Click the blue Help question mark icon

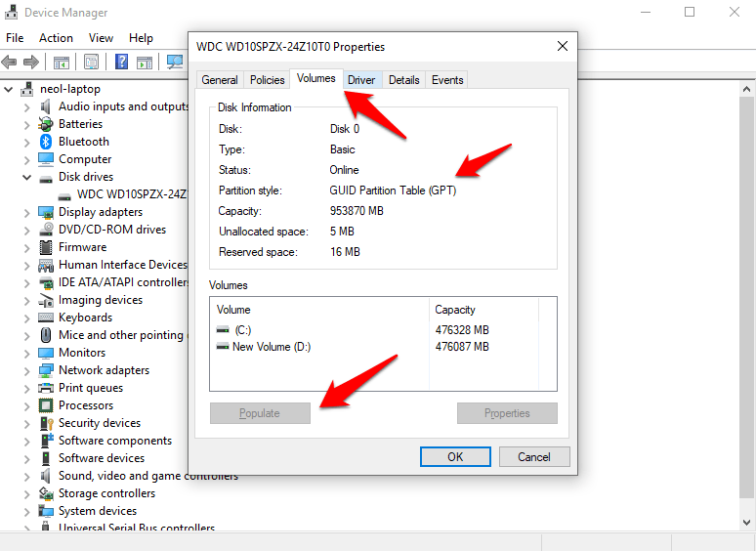pos(121,62)
